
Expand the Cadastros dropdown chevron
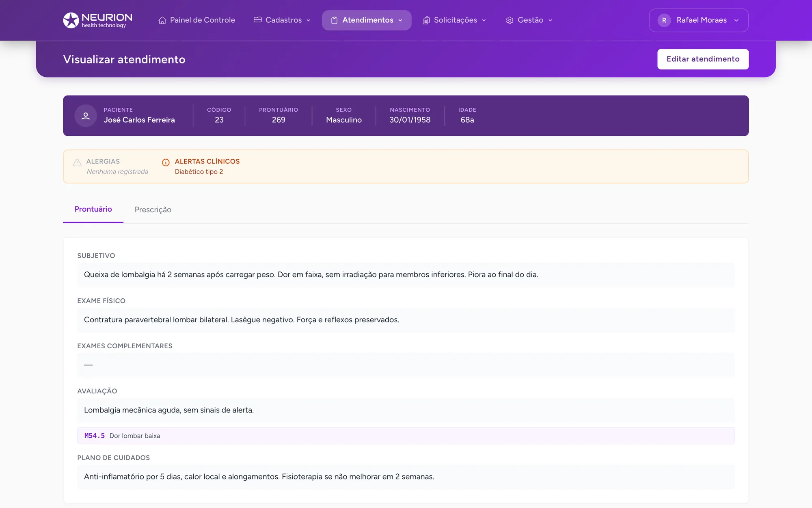[x=309, y=20]
